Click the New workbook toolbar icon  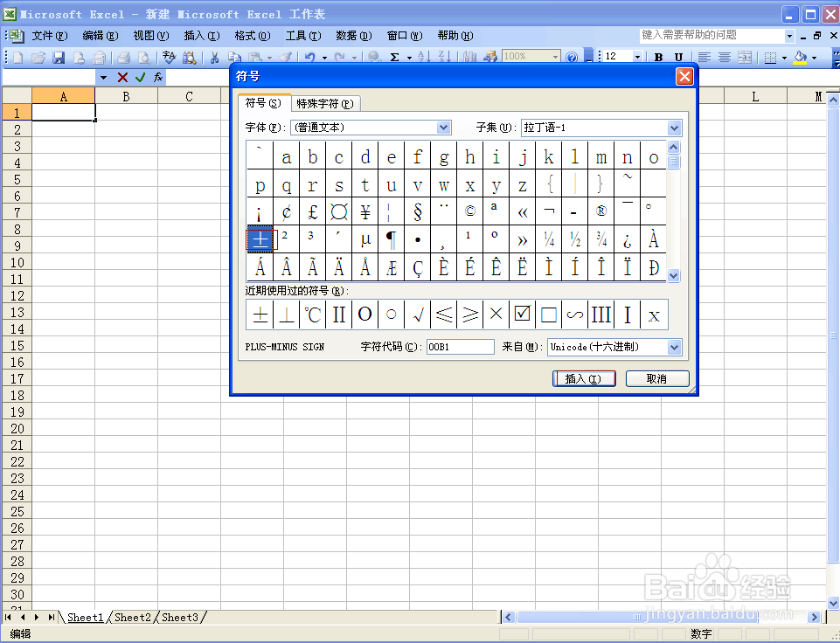(17, 58)
